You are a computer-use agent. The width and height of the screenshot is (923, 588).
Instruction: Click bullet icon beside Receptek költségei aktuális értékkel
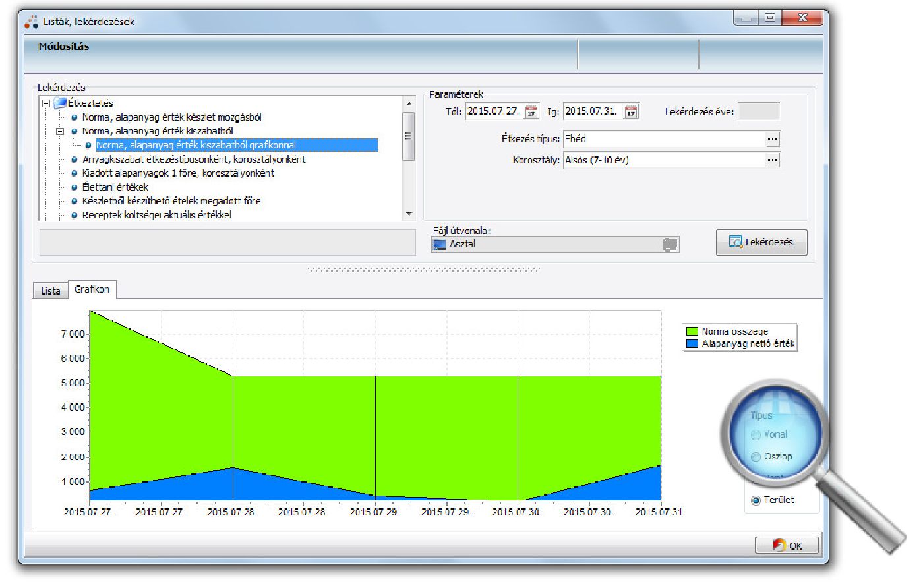[74, 215]
